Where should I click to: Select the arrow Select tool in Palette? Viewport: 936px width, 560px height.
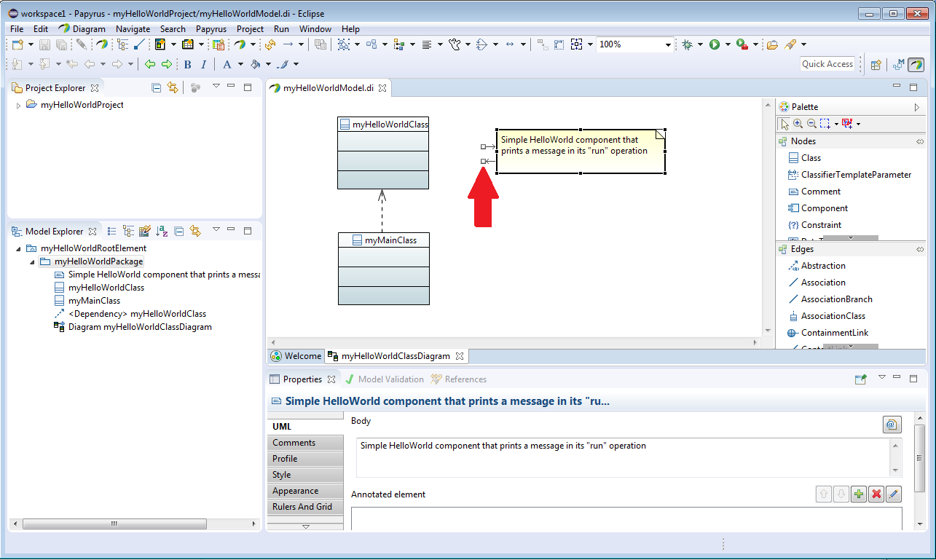[784, 124]
